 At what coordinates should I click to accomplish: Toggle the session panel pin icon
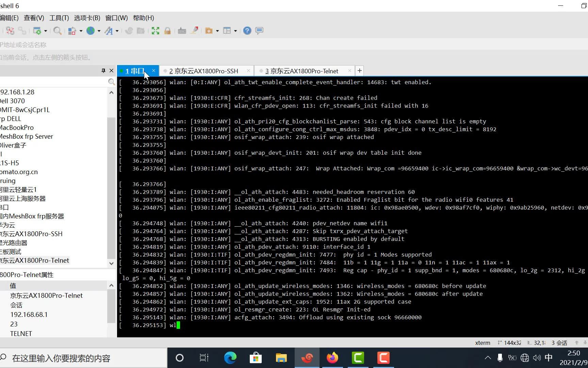point(103,71)
